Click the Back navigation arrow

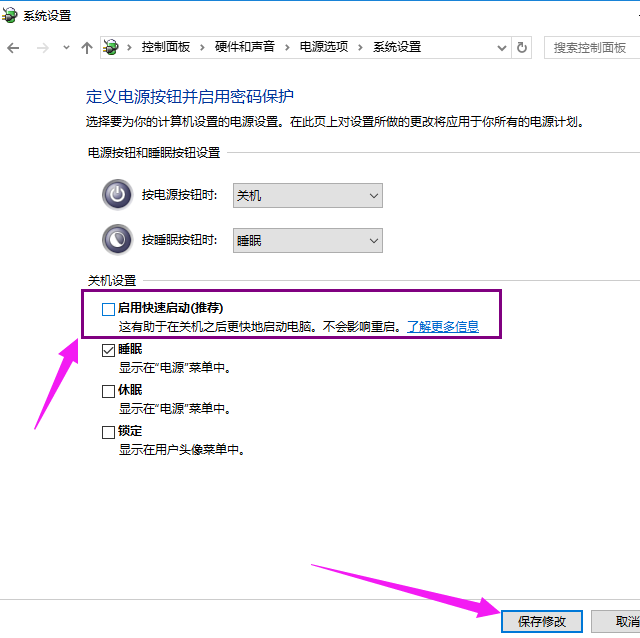[13, 47]
